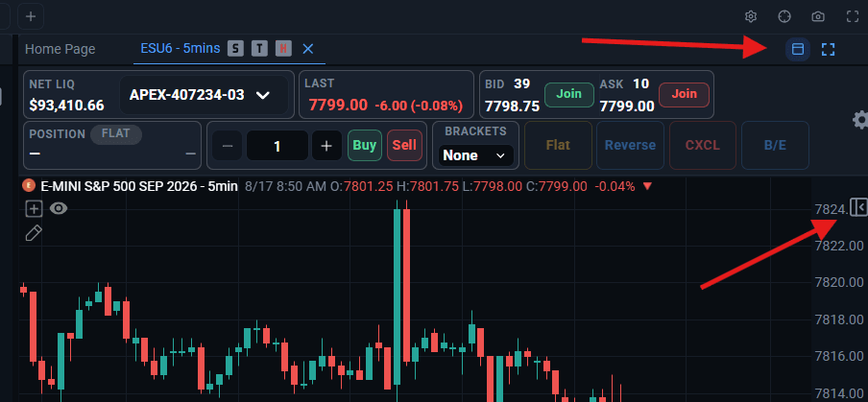Click the orange E symbol icon

tap(28, 186)
